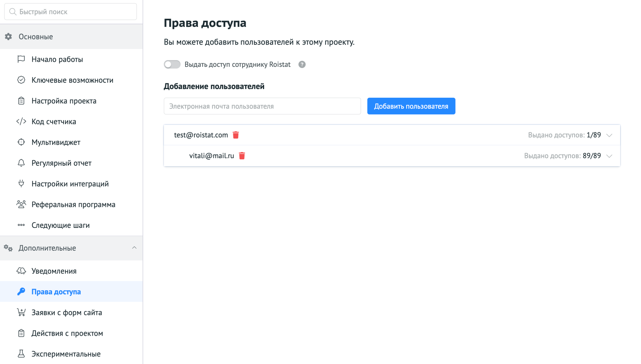Screen dimensions: 641x364
Task: Collapse the Дополнительные section
Action: point(134,248)
